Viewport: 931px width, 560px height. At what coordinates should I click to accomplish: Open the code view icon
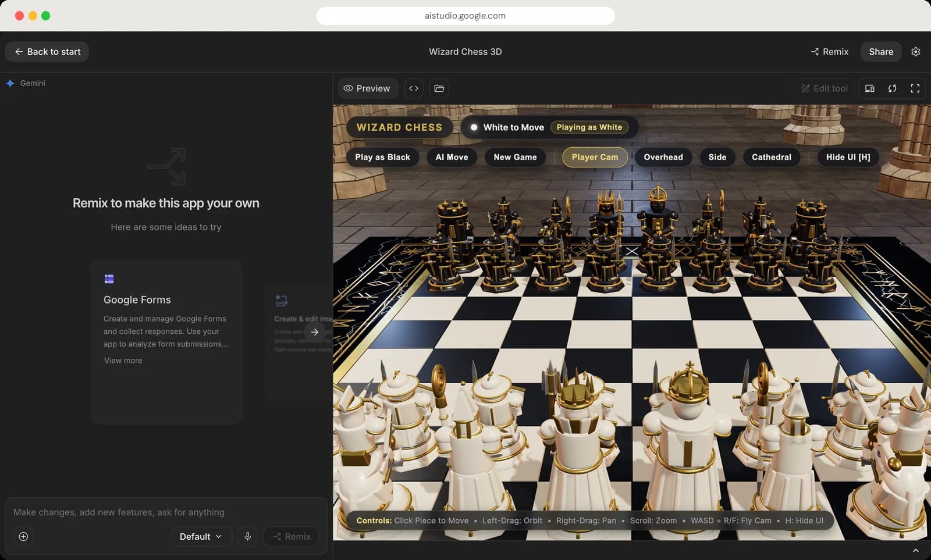click(414, 88)
